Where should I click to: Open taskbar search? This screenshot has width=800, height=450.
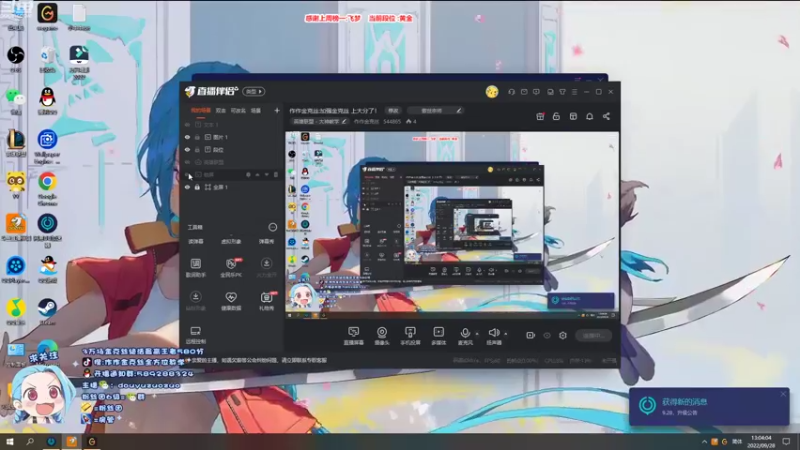30,442
